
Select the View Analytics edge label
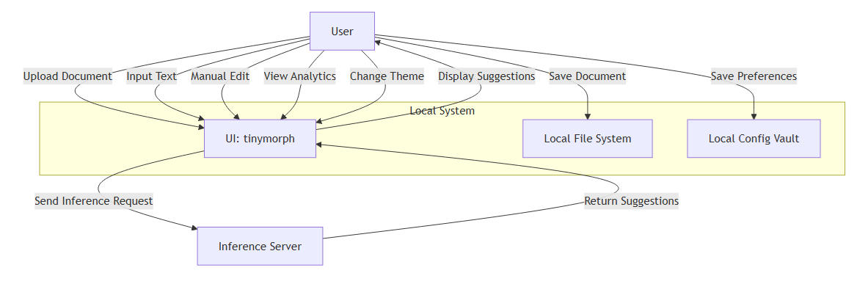(x=300, y=76)
